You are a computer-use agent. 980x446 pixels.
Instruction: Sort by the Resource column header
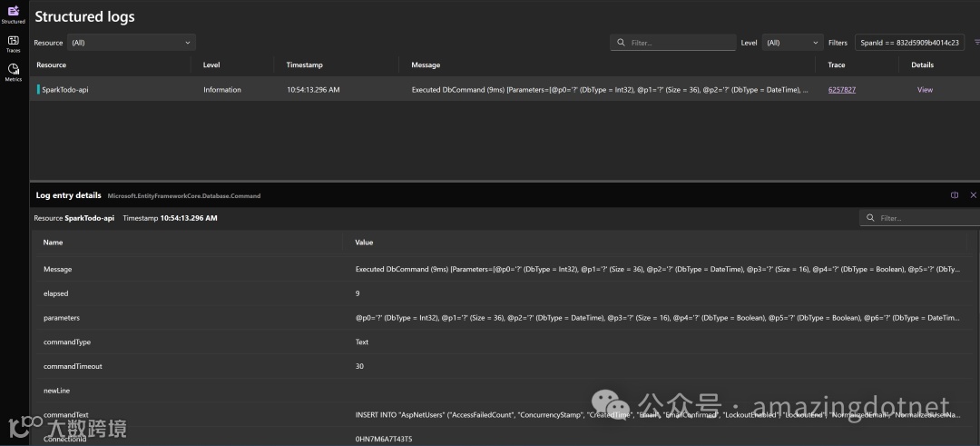(x=51, y=65)
